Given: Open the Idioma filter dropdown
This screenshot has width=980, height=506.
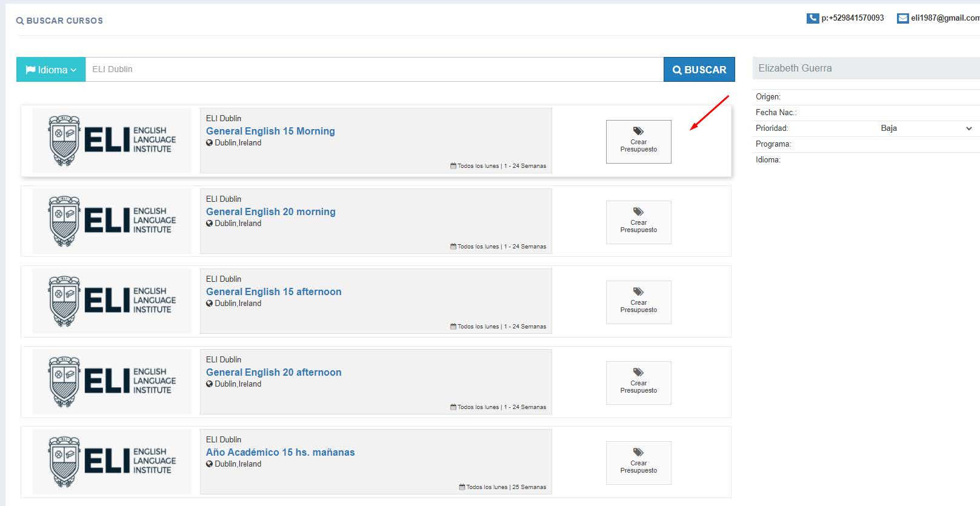Looking at the screenshot, I should [x=51, y=70].
